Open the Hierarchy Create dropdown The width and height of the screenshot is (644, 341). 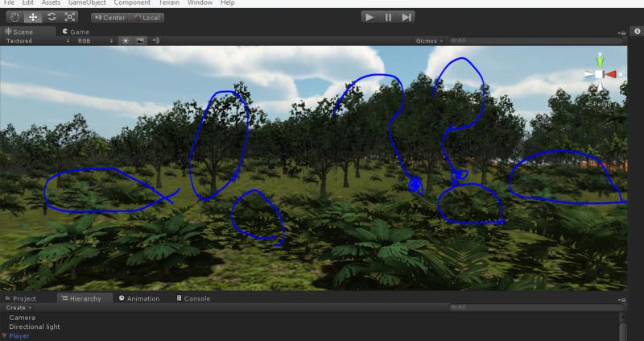(x=19, y=308)
